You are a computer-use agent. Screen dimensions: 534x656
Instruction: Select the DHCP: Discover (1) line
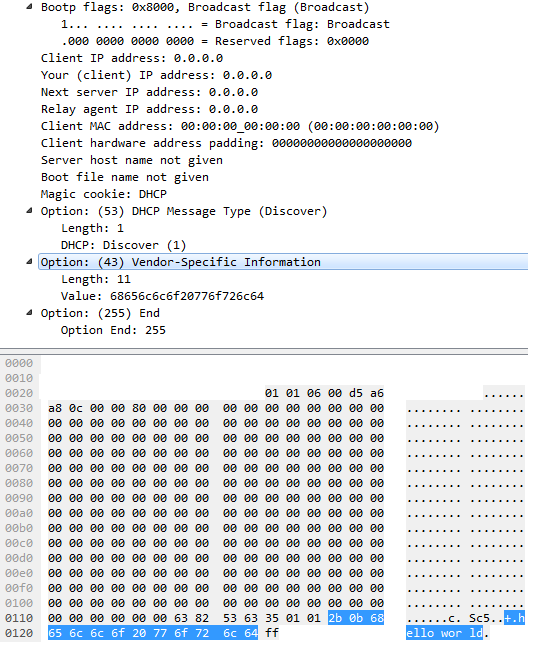(x=123, y=245)
